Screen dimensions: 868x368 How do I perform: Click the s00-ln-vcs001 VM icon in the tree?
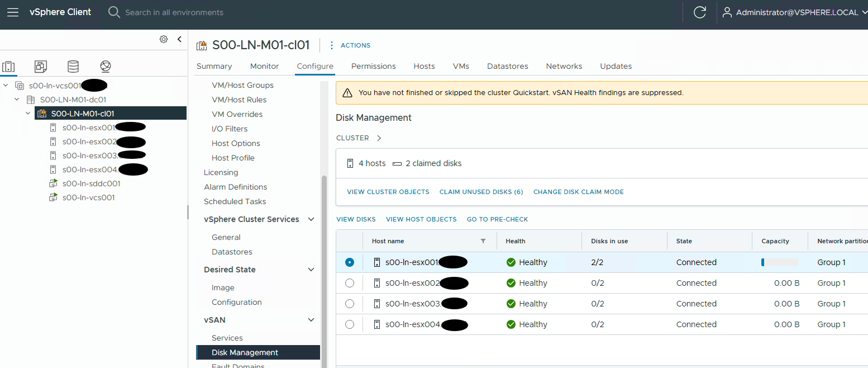tap(54, 197)
